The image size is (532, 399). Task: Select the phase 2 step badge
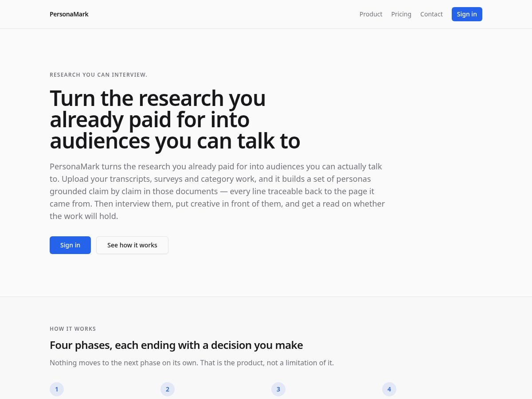click(x=168, y=389)
